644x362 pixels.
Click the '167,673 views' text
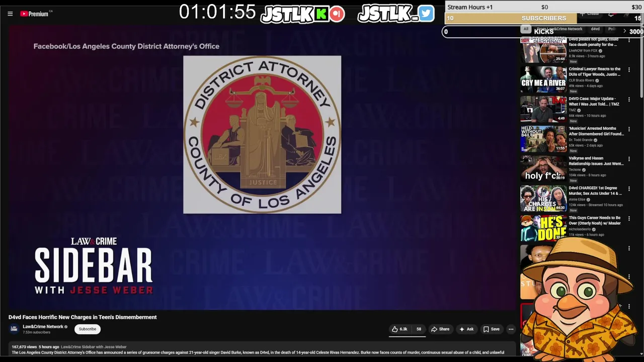coord(24,347)
